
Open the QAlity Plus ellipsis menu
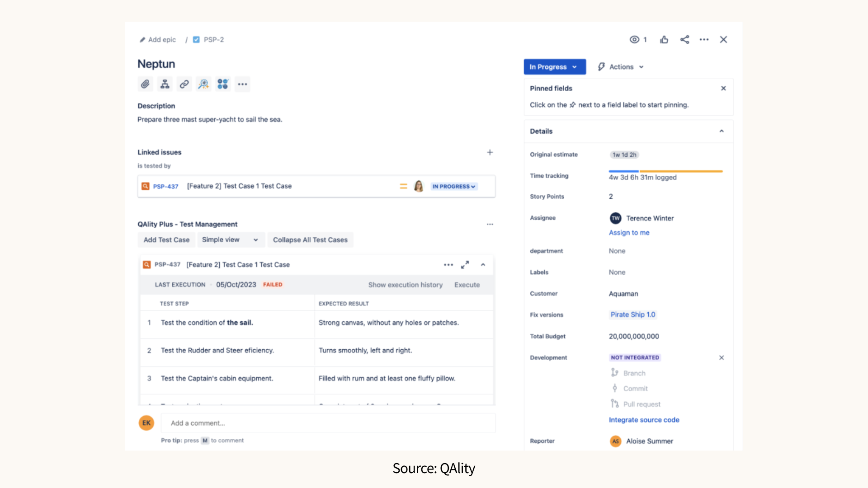pos(490,224)
